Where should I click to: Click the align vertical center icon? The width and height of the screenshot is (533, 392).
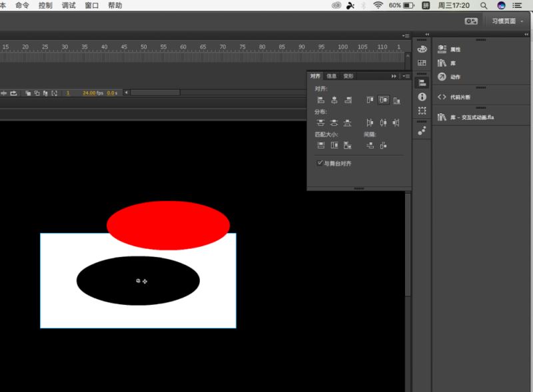(384, 100)
